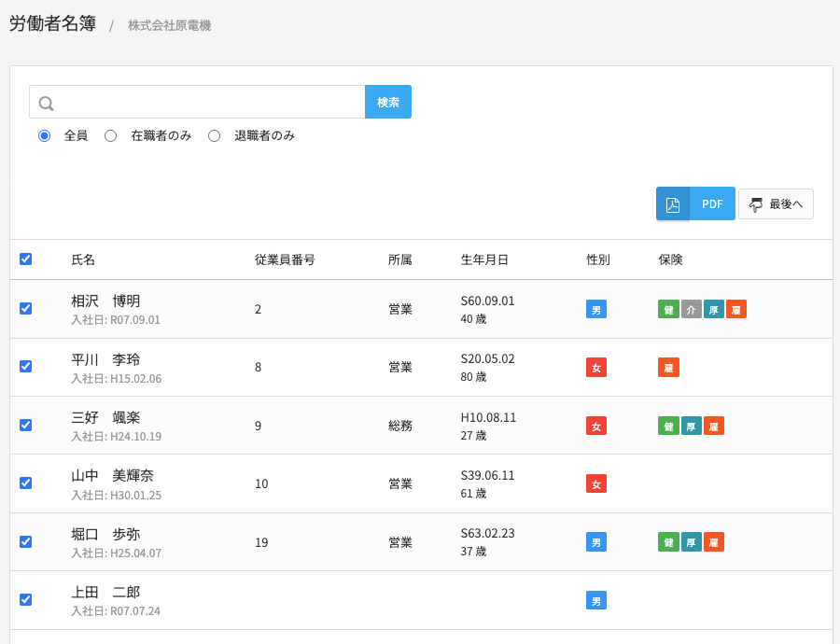The height and width of the screenshot is (644, 840).
Task: Choose the 全員 radio option
Action: point(45,136)
